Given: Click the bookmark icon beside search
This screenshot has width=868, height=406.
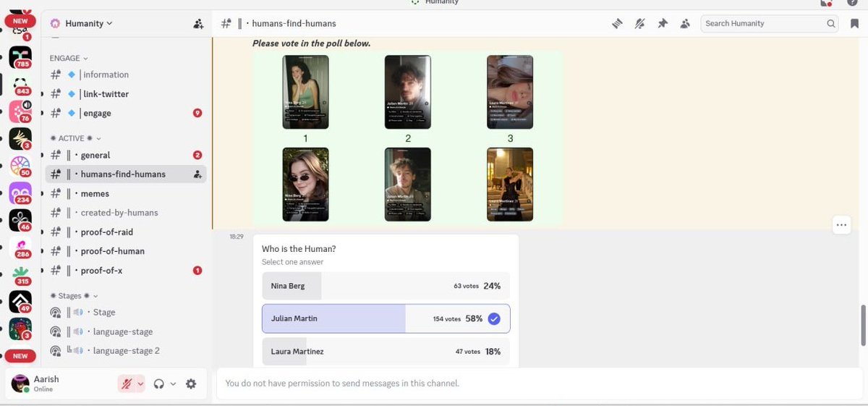Looking at the screenshot, I should click(x=854, y=23).
